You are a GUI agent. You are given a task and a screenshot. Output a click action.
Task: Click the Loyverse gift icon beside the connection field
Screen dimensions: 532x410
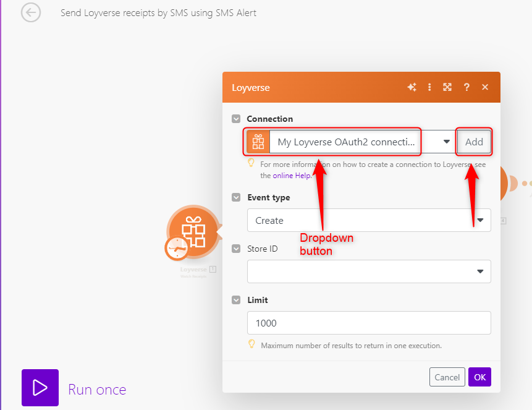(x=257, y=142)
